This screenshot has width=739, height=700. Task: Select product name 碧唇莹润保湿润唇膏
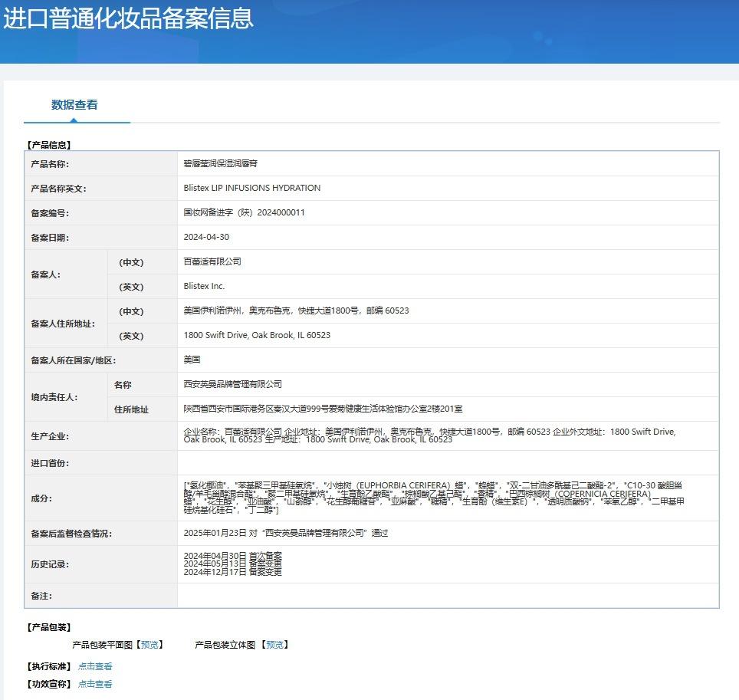(x=221, y=163)
